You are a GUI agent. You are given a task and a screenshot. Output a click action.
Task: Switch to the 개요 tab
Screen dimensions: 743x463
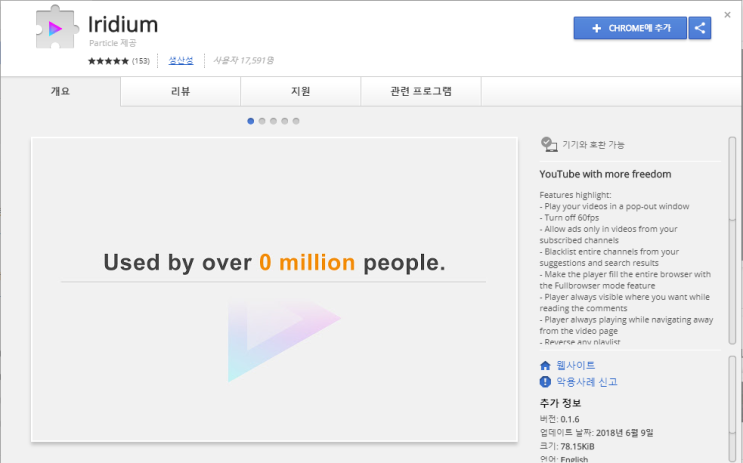tap(61, 91)
